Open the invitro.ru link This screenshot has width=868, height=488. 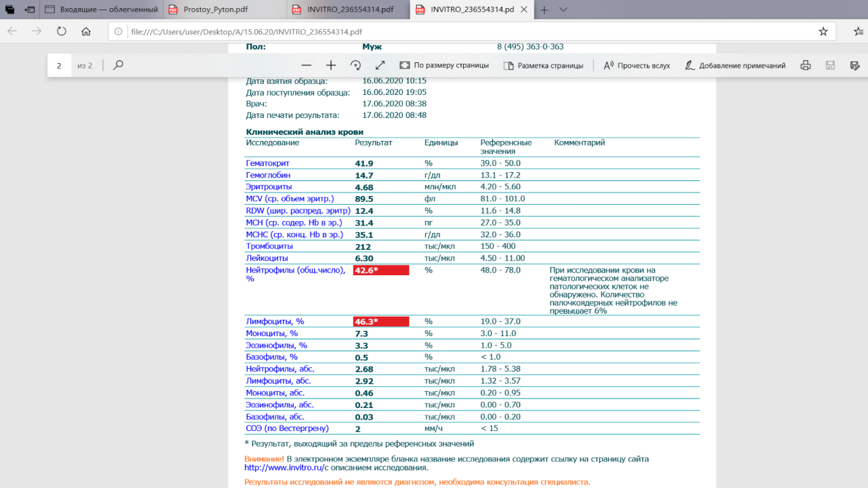[285, 468]
